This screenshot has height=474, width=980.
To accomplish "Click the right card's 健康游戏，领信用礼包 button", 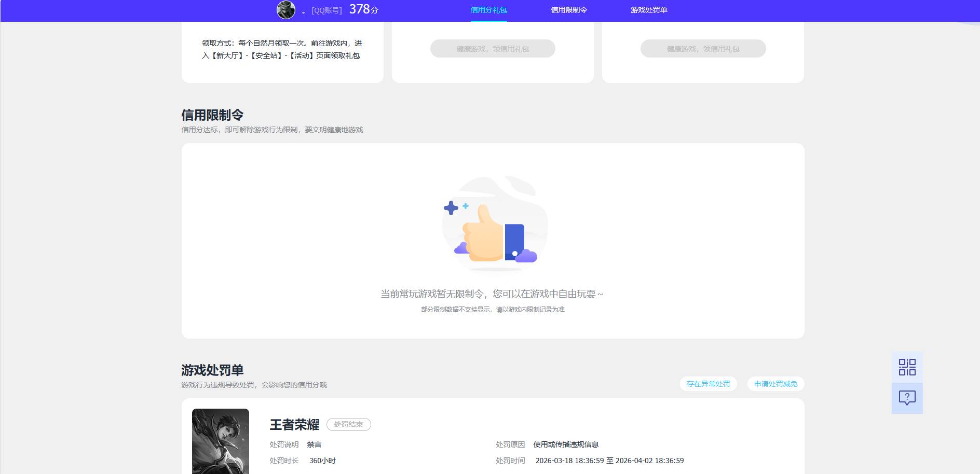I will point(703,49).
